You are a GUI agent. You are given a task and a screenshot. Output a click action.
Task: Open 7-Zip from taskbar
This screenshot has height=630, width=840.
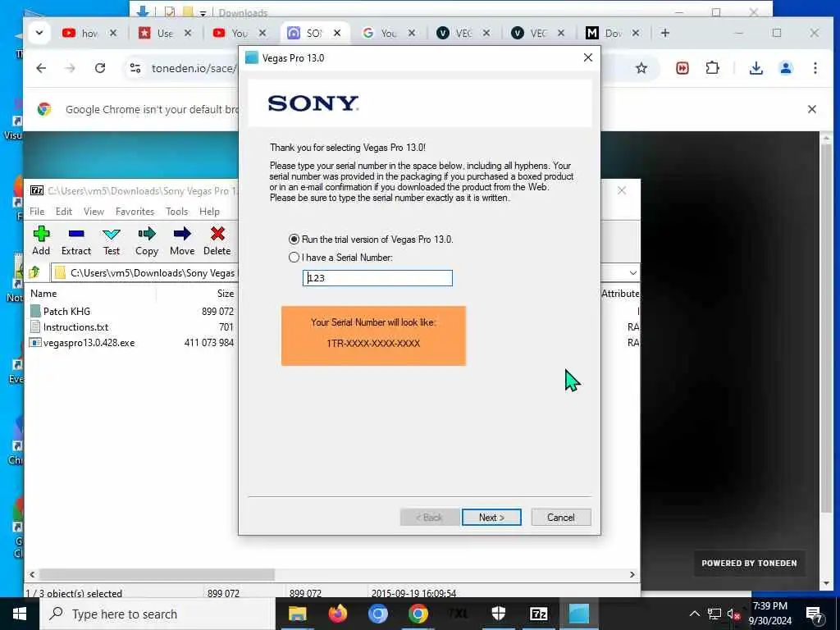[538, 614]
